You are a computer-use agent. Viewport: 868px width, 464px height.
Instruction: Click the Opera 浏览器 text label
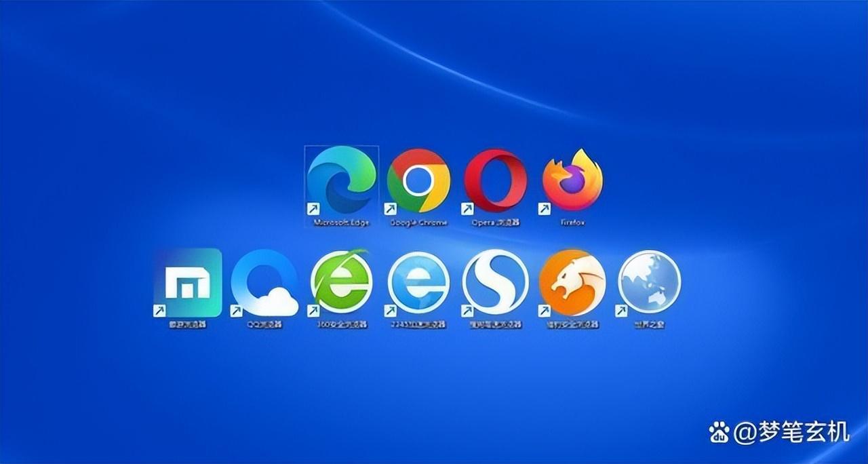point(495,222)
